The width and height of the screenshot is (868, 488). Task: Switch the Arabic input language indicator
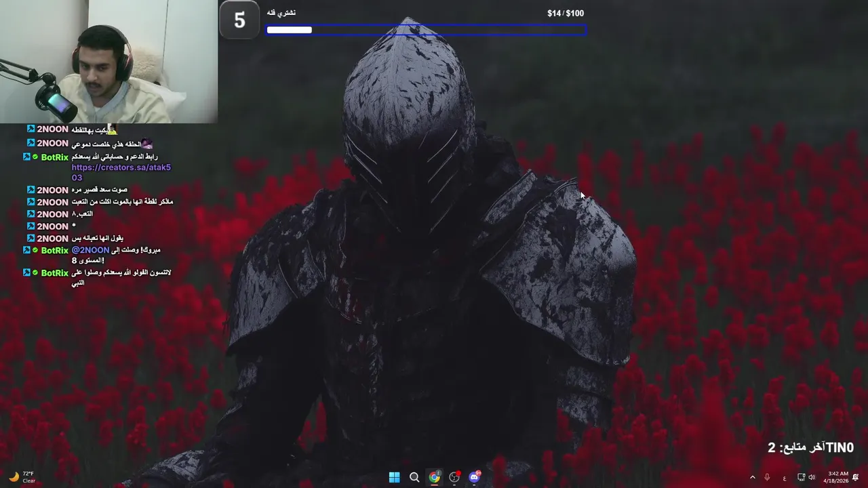(785, 478)
